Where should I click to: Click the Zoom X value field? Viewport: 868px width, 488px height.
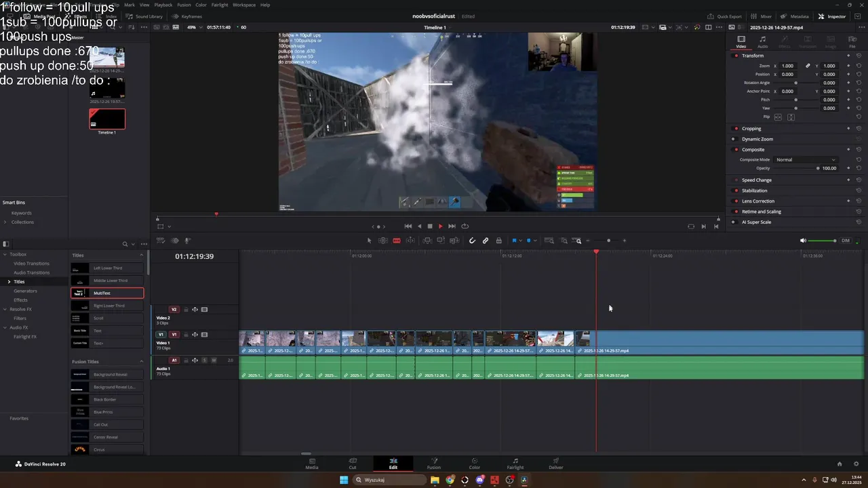788,66
